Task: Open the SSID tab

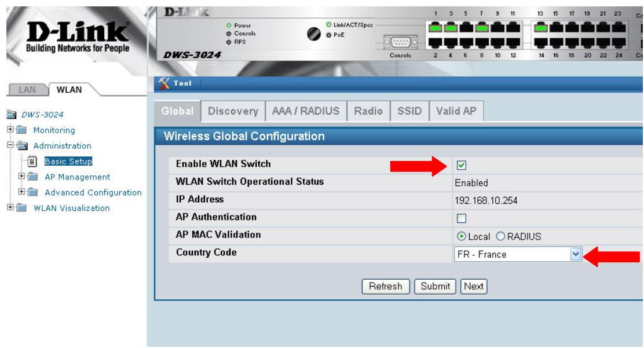Action: point(409,111)
